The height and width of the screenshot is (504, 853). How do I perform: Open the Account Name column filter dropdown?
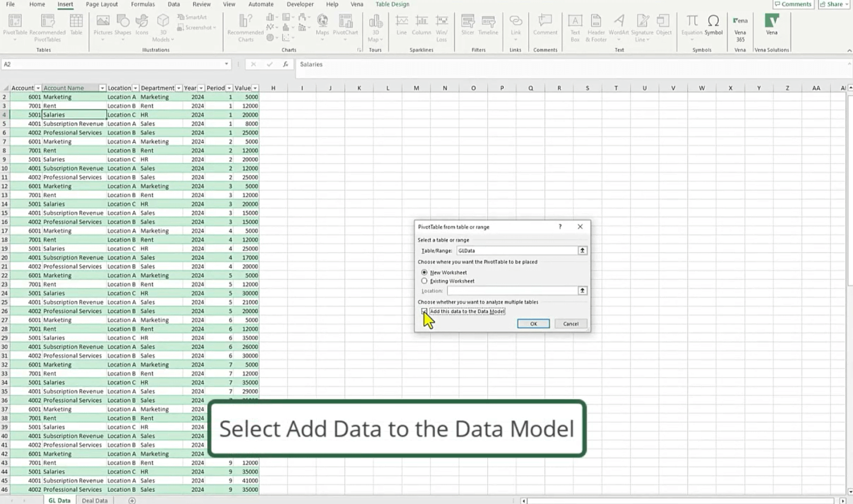pyautogui.click(x=102, y=87)
